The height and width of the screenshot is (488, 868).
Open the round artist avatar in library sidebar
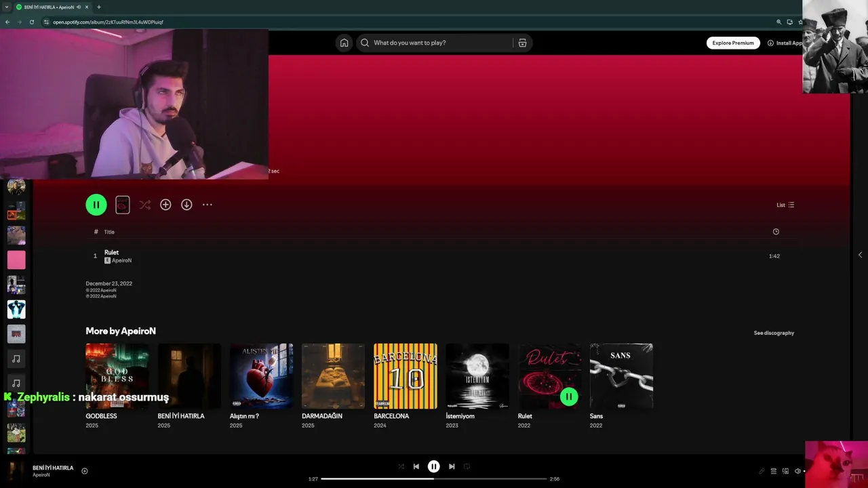point(16,186)
